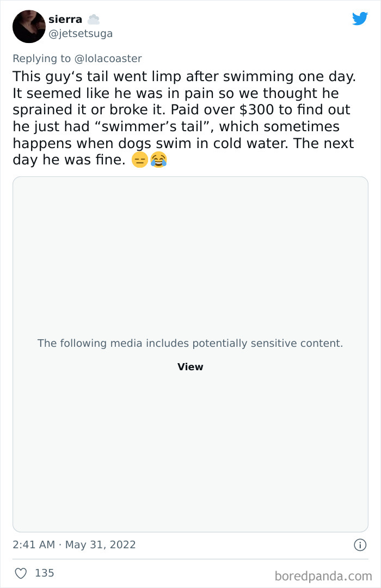Click the Twitter bird logo
The width and height of the screenshot is (381, 588).
[360, 19]
